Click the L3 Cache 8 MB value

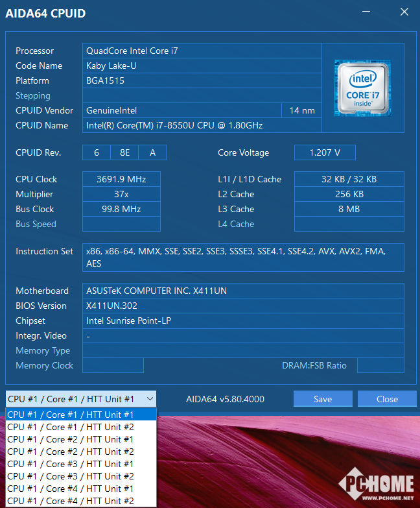point(349,209)
